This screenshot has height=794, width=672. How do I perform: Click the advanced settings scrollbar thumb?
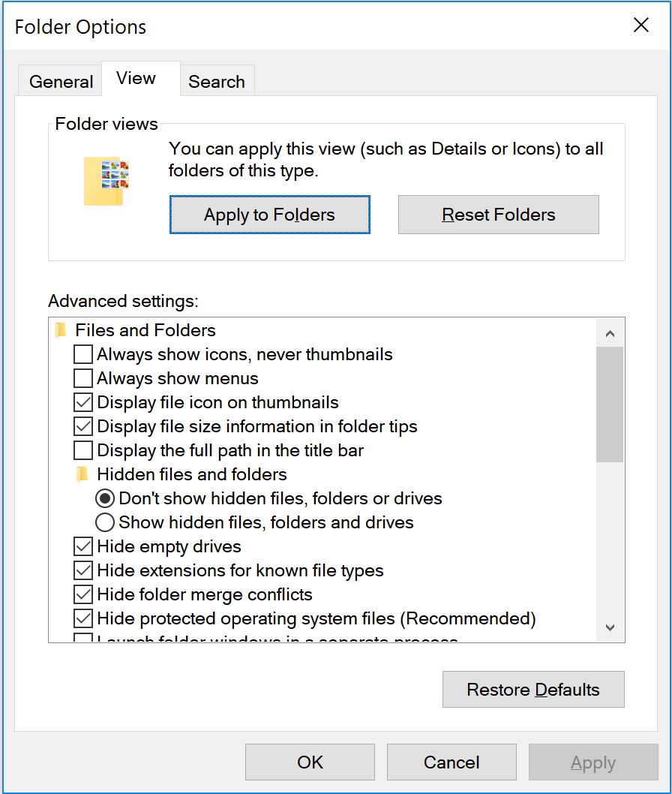610,405
